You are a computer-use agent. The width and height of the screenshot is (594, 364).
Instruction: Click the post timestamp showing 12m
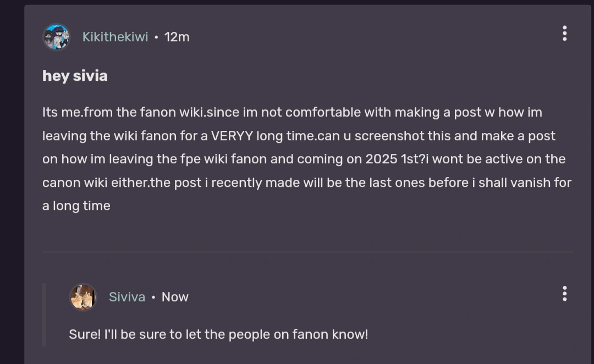coord(177,37)
